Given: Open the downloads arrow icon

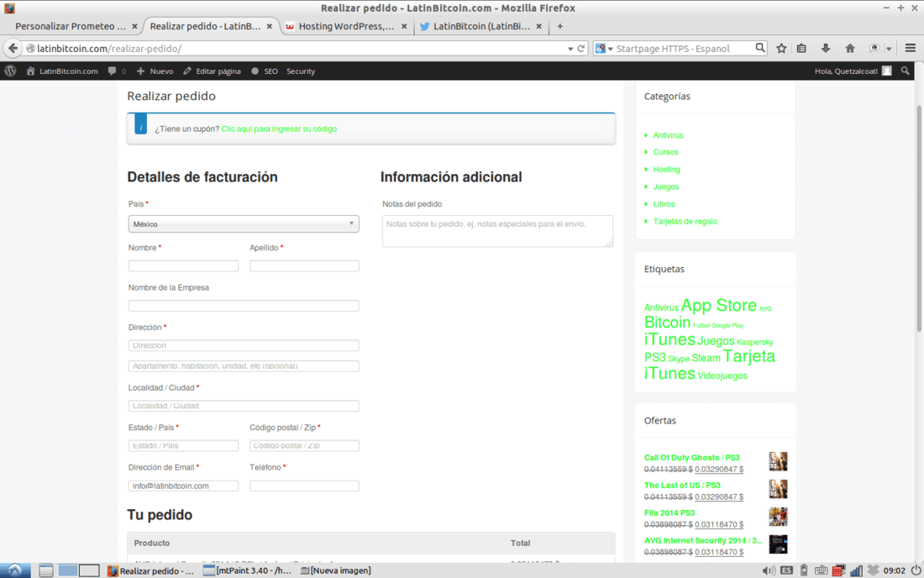Looking at the screenshot, I should (x=826, y=49).
